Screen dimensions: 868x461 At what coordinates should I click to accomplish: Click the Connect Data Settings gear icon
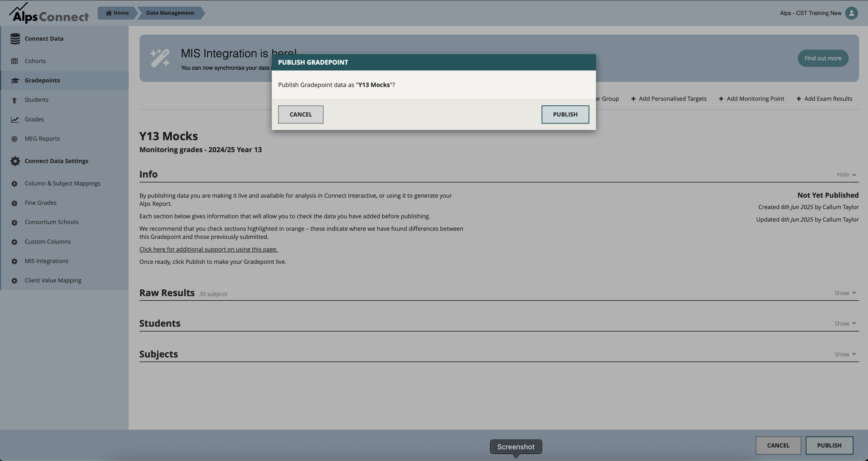(x=15, y=161)
